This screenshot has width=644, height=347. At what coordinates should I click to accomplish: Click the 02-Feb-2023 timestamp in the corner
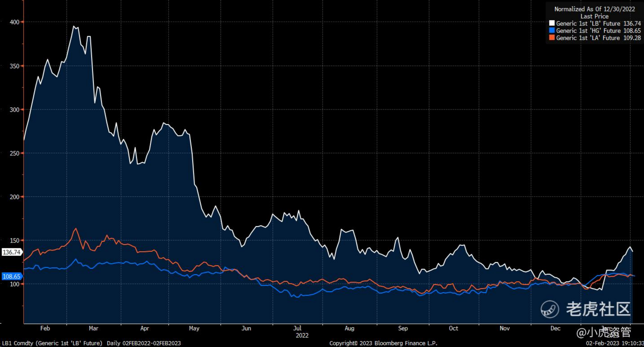615,343
